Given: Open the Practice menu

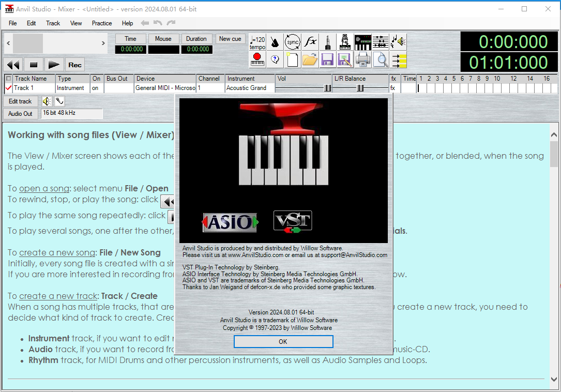Looking at the screenshot, I should [102, 23].
